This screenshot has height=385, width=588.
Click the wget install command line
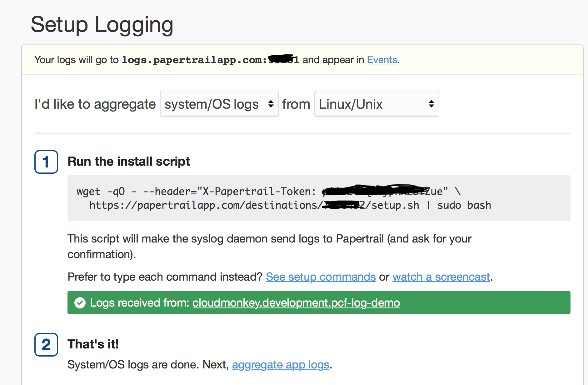pos(269,191)
